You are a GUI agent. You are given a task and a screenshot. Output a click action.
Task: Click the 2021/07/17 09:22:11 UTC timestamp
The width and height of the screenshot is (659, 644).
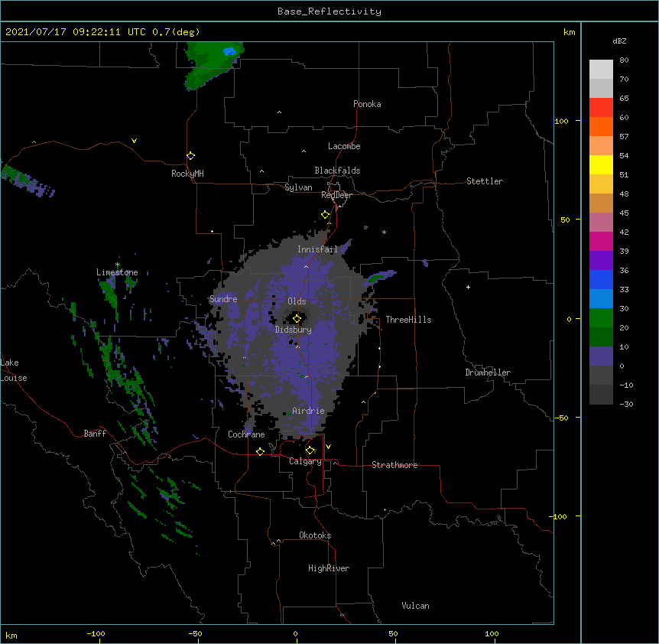(76, 32)
